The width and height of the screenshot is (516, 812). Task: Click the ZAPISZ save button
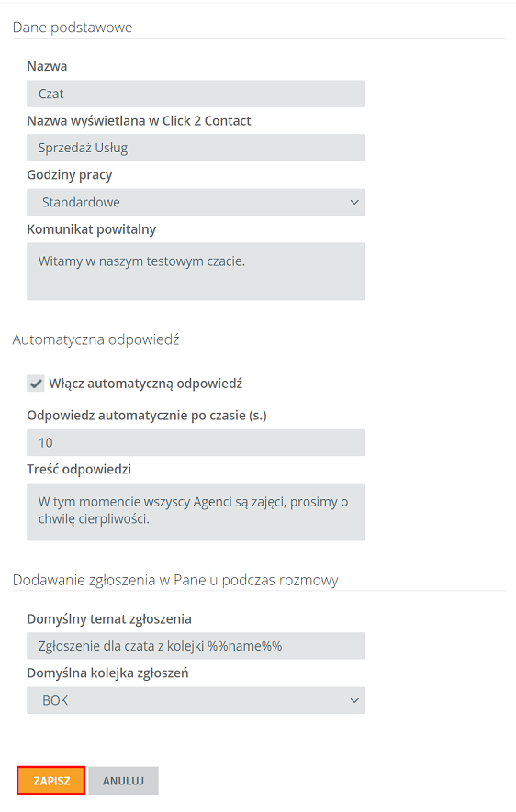click(x=50, y=781)
